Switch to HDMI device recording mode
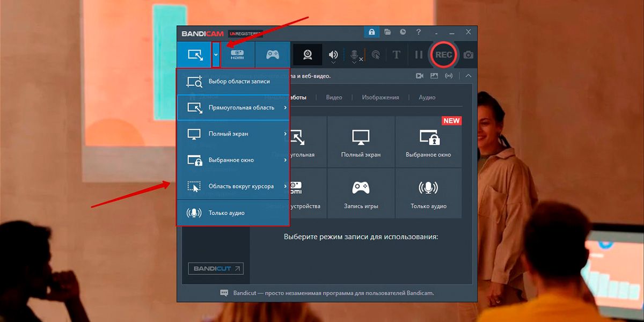Image resolution: width=644 pixels, height=322 pixels. (237, 54)
